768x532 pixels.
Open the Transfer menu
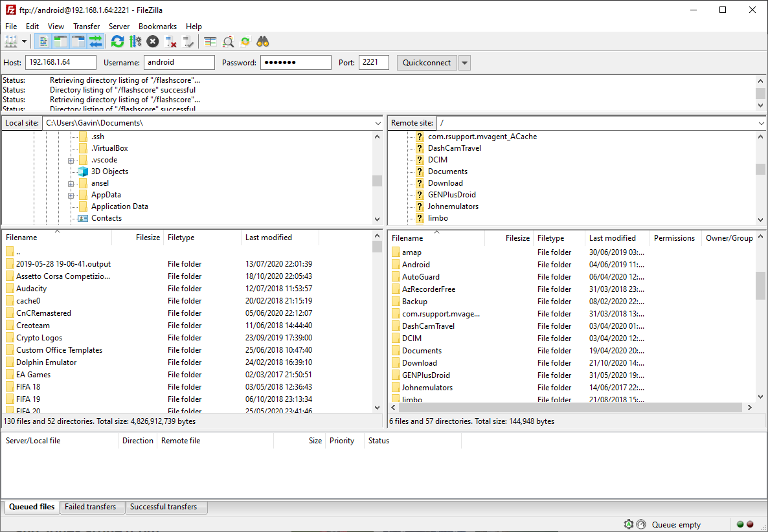click(x=86, y=27)
